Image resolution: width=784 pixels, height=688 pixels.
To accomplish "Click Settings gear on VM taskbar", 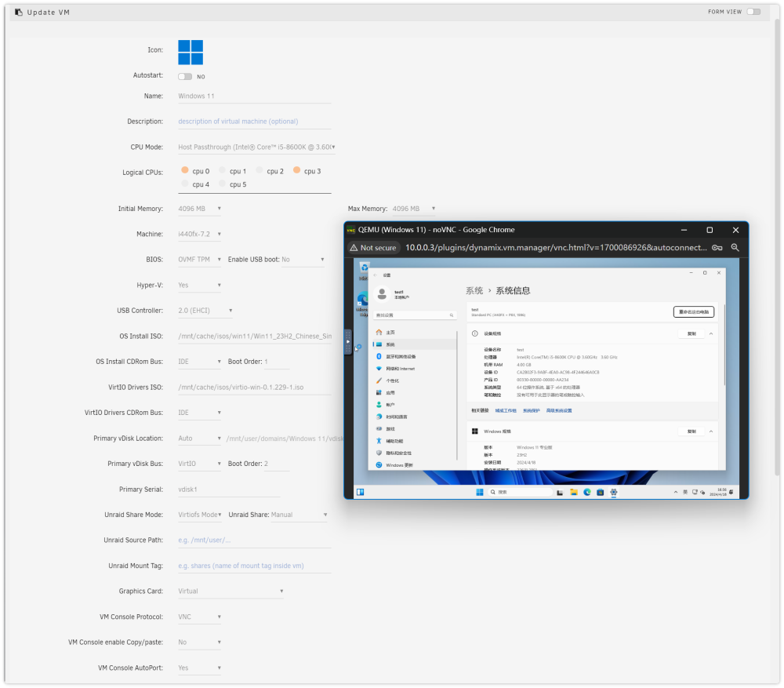I will 614,493.
